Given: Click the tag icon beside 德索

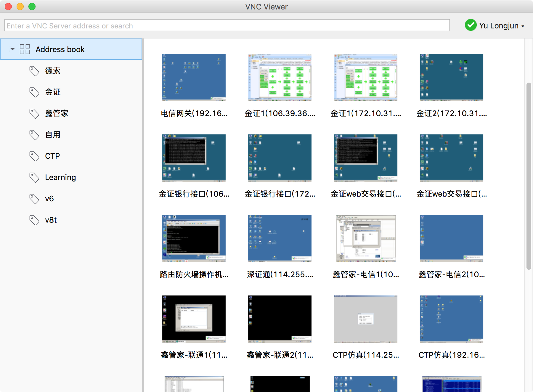Looking at the screenshot, I should click(34, 71).
